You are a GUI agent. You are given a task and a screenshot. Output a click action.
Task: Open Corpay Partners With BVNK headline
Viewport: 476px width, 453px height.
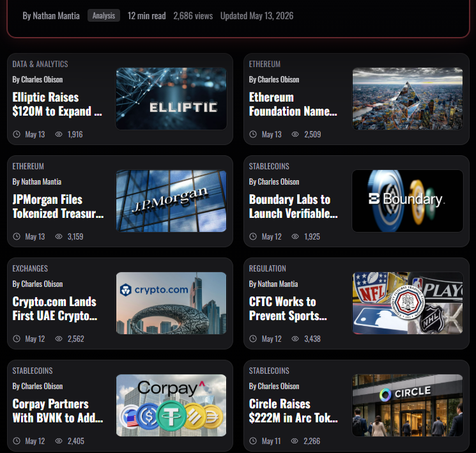[x=58, y=411]
